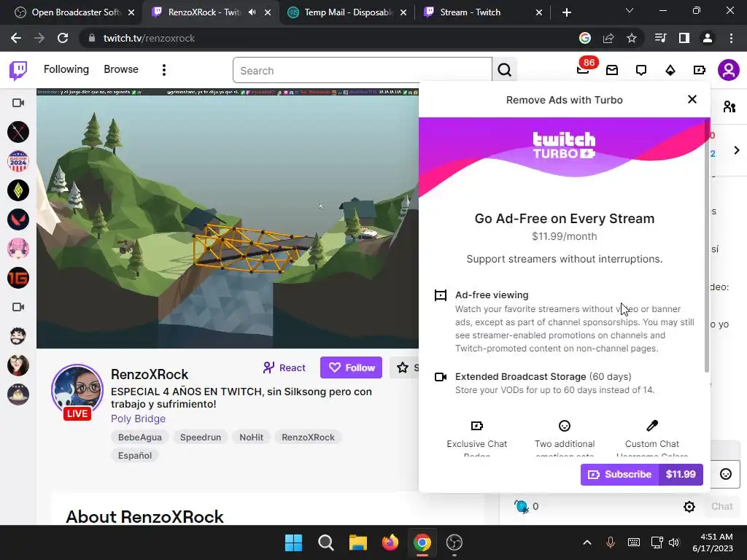Open notifications with 86 badge

(x=583, y=69)
